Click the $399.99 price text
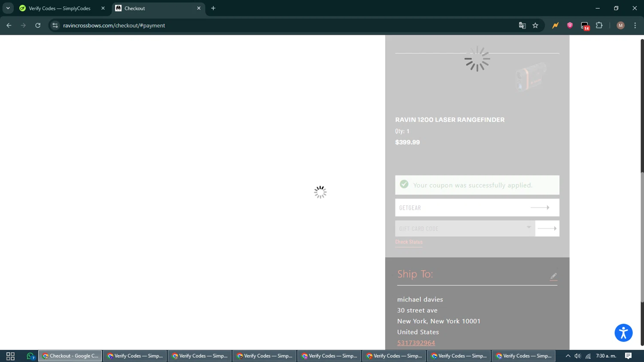The width and height of the screenshot is (644, 362). [407, 142]
